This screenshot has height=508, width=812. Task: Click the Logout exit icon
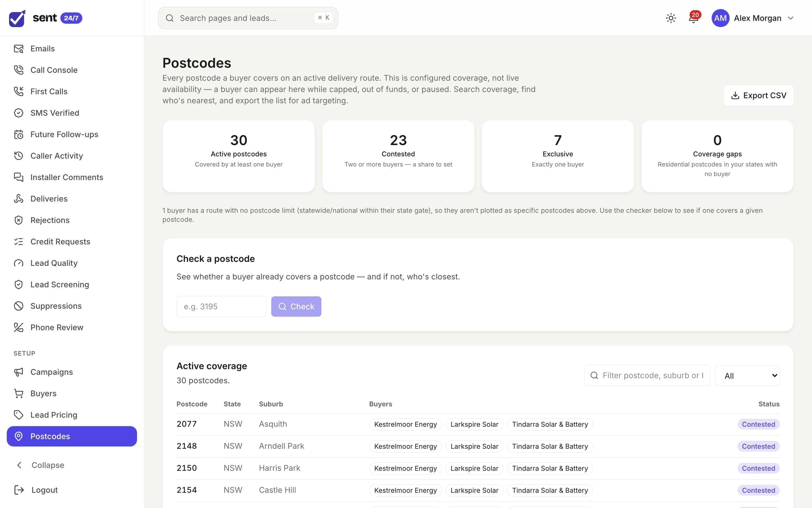[19, 490]
